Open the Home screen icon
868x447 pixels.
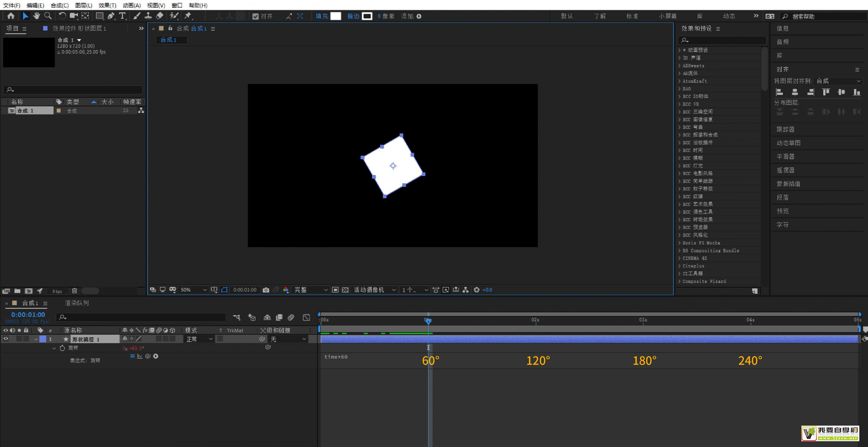pos(11,16)
